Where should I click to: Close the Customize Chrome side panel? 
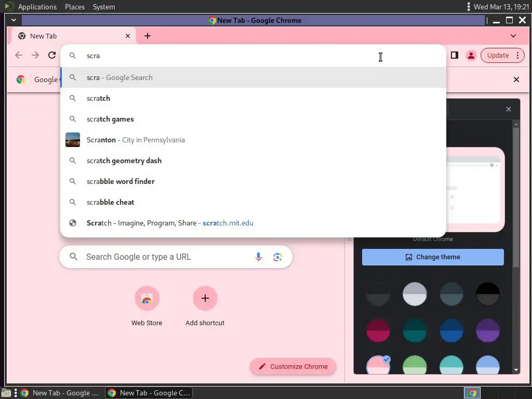coord(508,109)
